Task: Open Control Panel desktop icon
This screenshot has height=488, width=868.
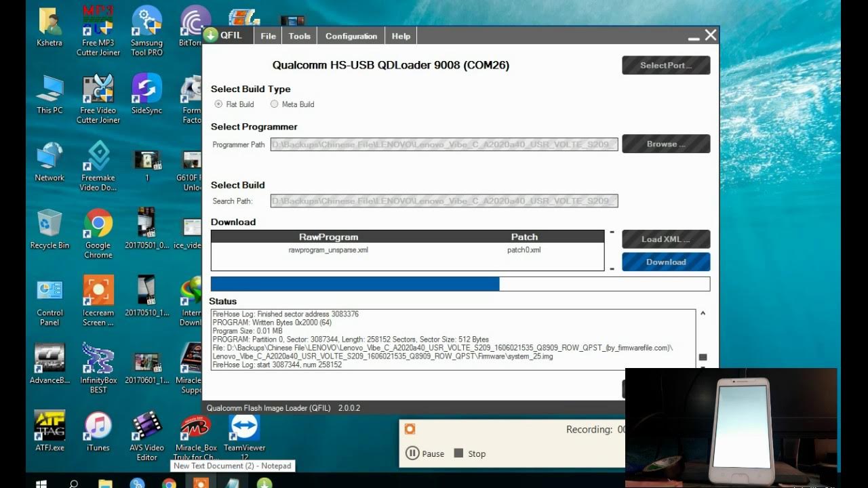Action: pyautogui.click(x=50, y=302)
